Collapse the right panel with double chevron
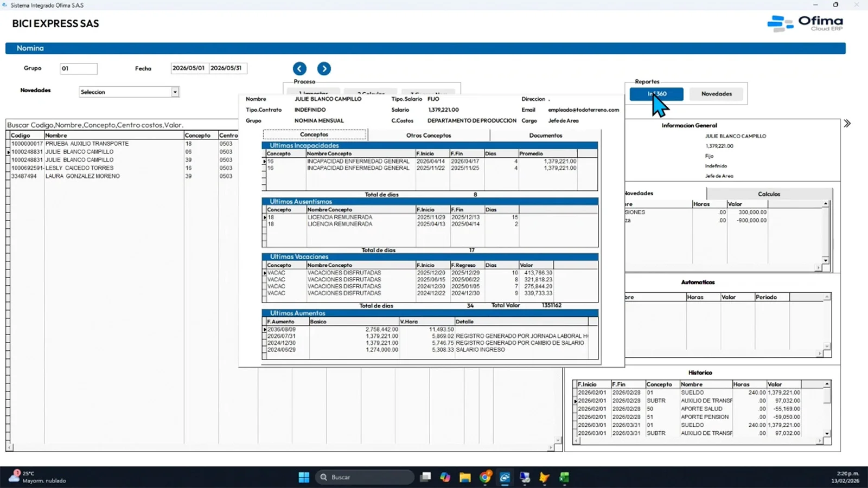 point(847,124)
